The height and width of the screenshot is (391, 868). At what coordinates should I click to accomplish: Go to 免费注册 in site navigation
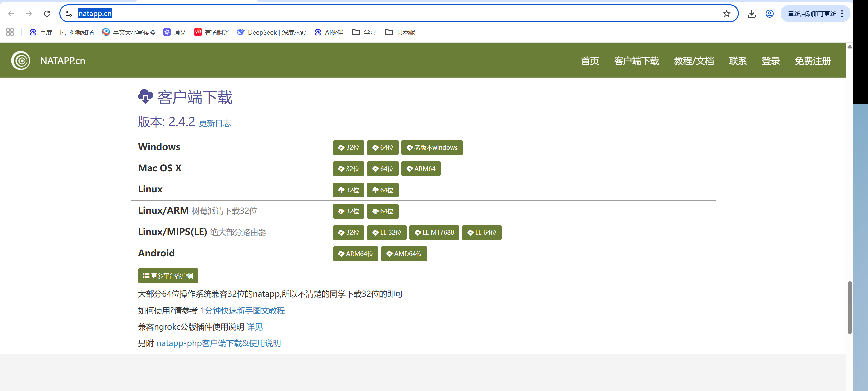click(x=812, y=61)
